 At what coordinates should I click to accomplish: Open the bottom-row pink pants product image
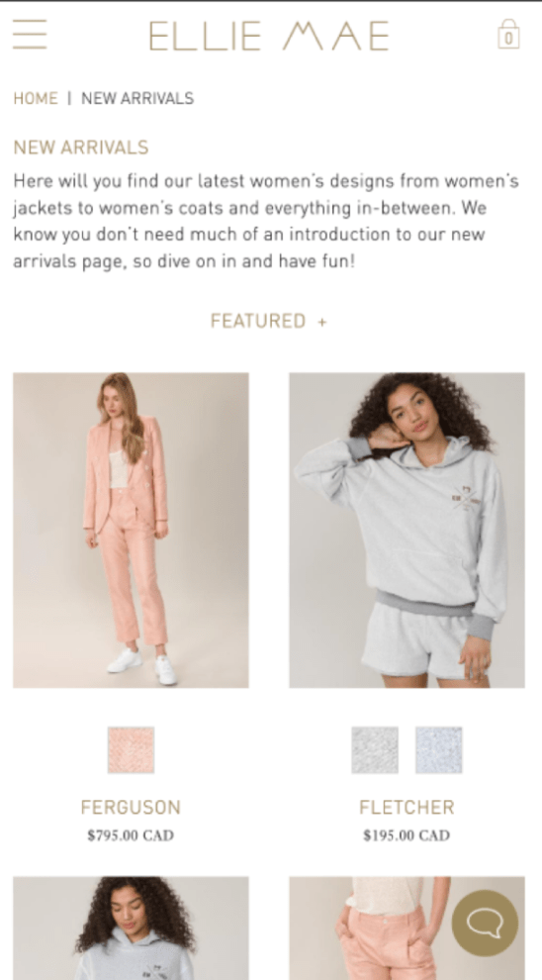pyautogui.click(x=406, y=929)
